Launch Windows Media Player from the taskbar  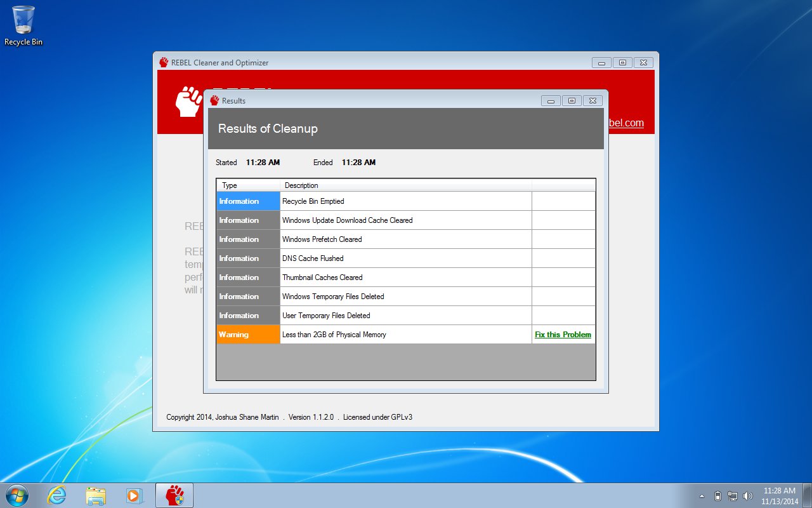click(134, 495)
